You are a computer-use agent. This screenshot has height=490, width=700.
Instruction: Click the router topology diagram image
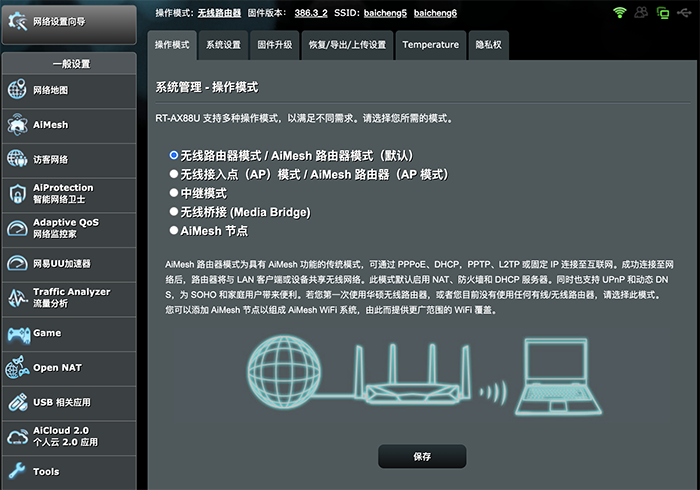click(x=424, y=377)
